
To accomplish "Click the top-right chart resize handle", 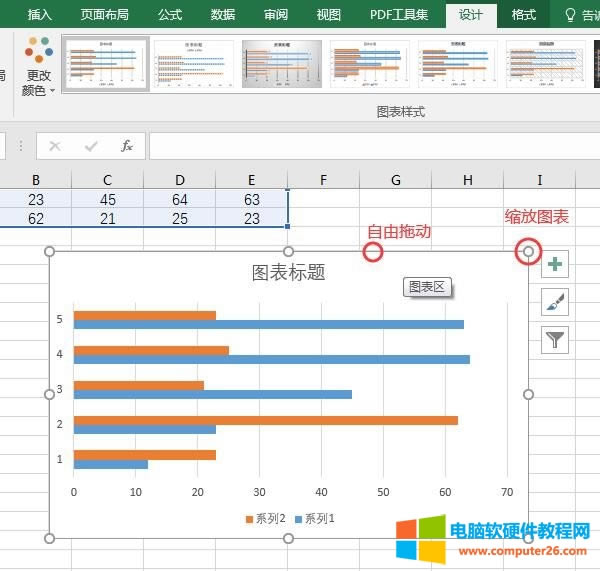I will [528, 252].
